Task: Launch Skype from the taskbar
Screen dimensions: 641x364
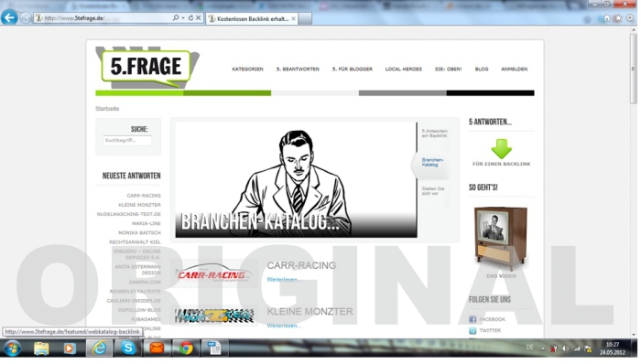Action: click(x=128, y=348)
